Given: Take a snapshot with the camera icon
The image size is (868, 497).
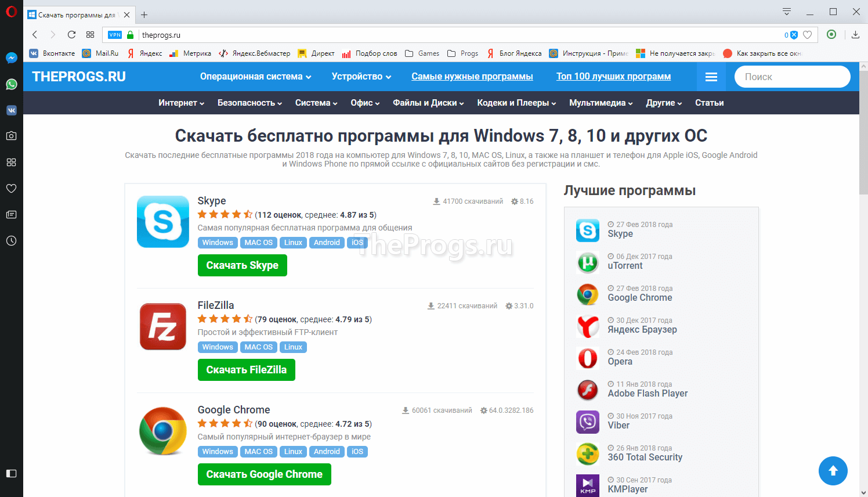Looking at the screenshot, I should (11, 136).
